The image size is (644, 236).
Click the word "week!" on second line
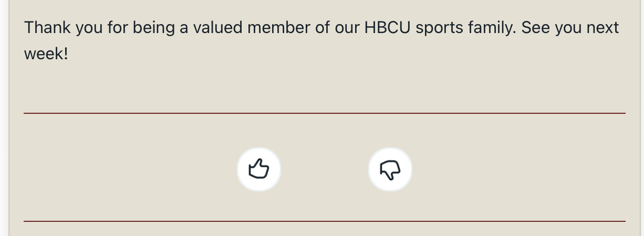click(46, 53)
